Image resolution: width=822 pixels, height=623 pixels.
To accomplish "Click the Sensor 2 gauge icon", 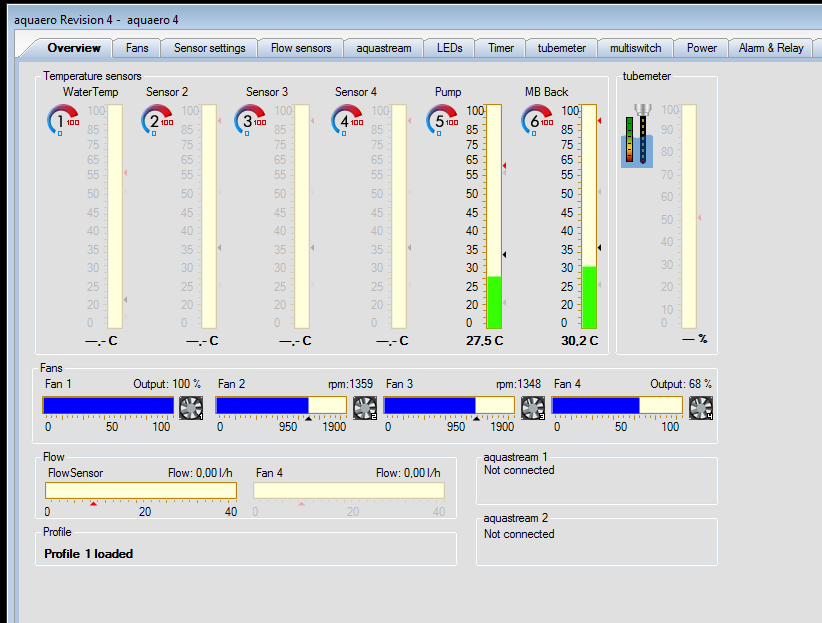I will click(157, 120).
